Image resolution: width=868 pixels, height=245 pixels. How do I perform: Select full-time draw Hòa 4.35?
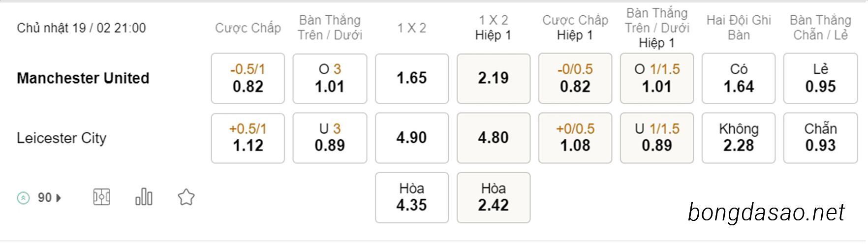pos(412,197)
